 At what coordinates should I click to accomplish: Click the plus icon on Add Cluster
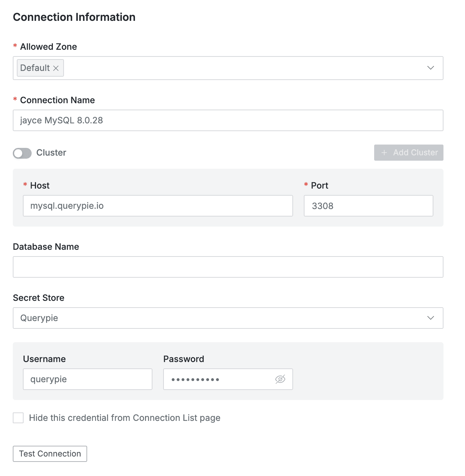click(x=384, y=153)
